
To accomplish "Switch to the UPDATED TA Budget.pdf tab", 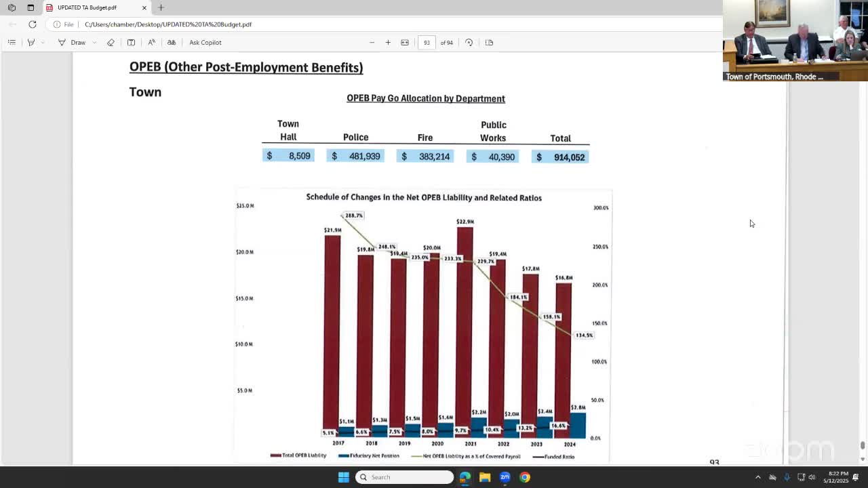I will pos(88,8).
